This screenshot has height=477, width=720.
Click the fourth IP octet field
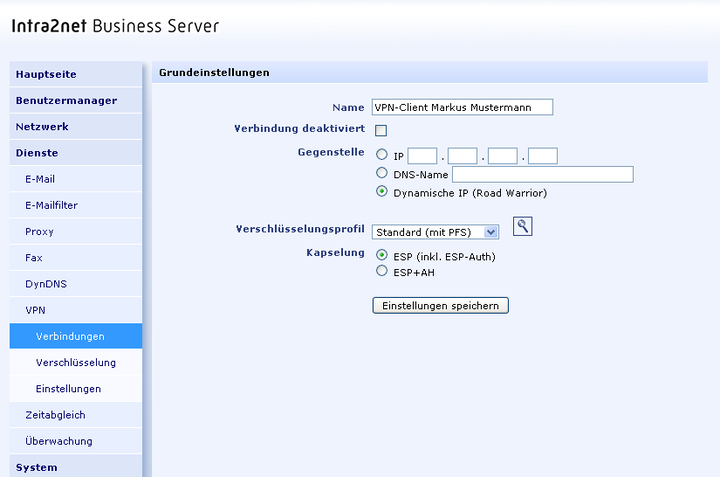(x=543, y=156)
